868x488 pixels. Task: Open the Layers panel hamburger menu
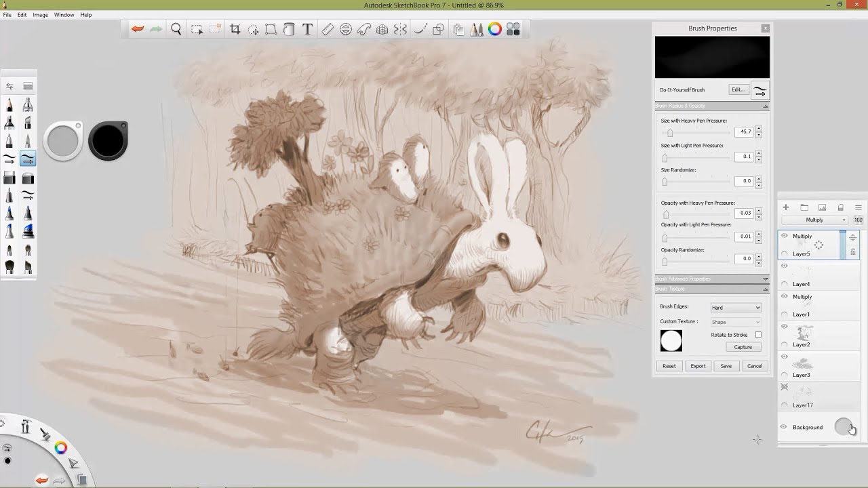[x=858, y=207]
